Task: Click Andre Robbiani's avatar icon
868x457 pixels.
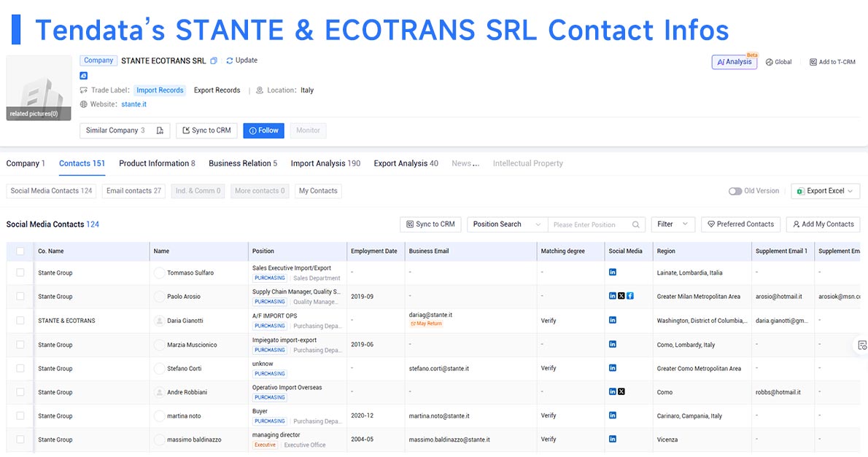Action: [160, 392]
